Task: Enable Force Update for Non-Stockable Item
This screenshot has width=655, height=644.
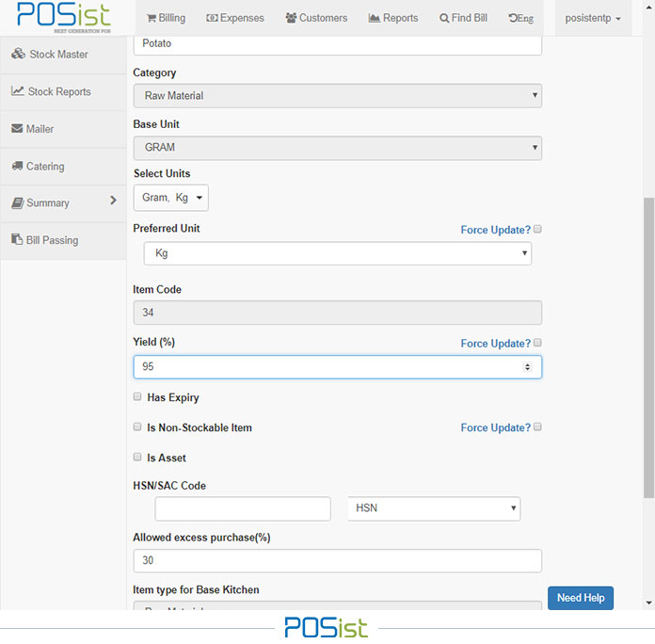Action: click(x=537, y=427)
